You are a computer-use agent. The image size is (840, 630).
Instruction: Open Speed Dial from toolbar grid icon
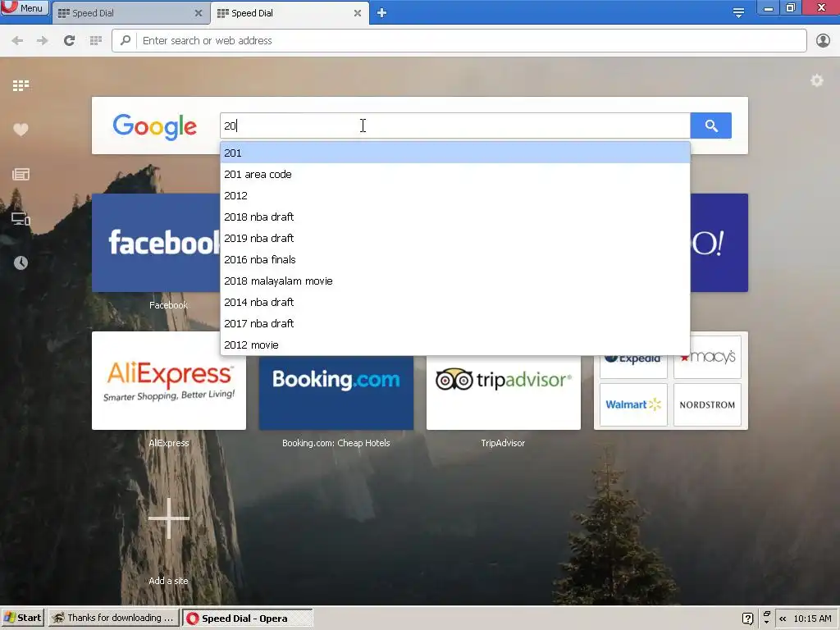pyautogui.click(x=96, y=41)
